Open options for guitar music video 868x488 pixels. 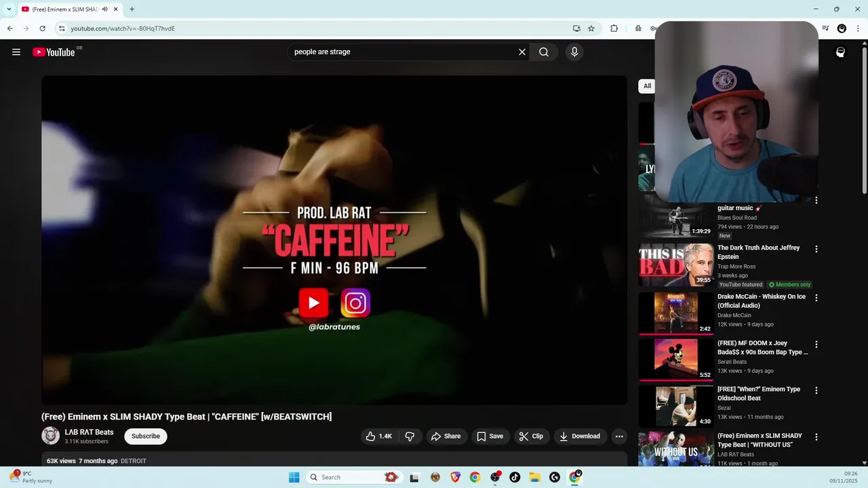pyautogui.click(x=816, y=201)
